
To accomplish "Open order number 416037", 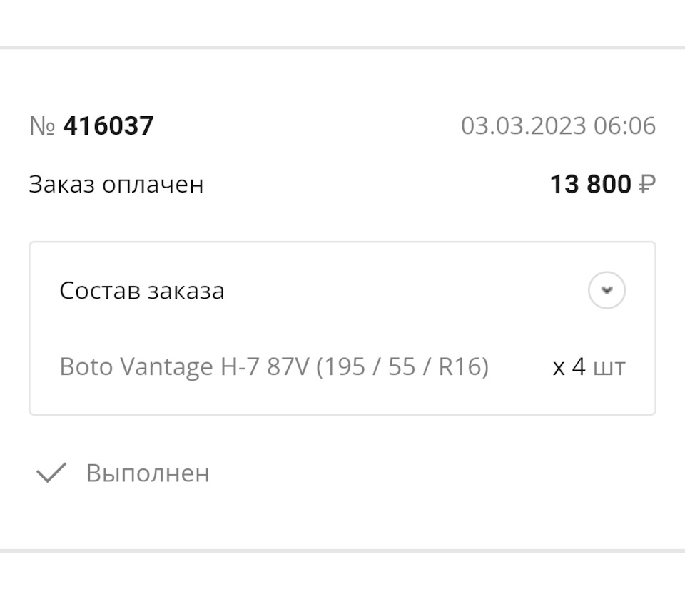I will coord(108,126).
